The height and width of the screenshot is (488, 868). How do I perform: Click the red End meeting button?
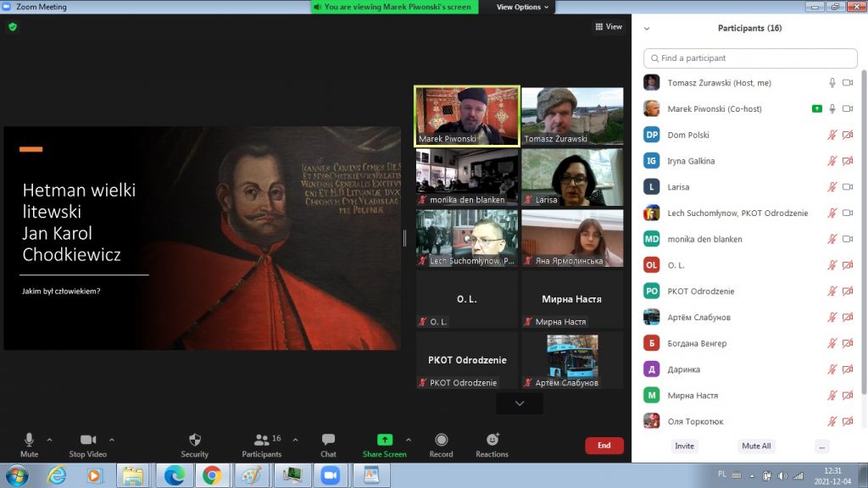pos(604,445)
